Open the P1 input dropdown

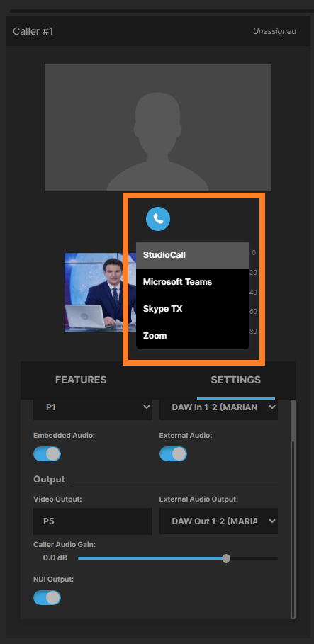(93, 407)
